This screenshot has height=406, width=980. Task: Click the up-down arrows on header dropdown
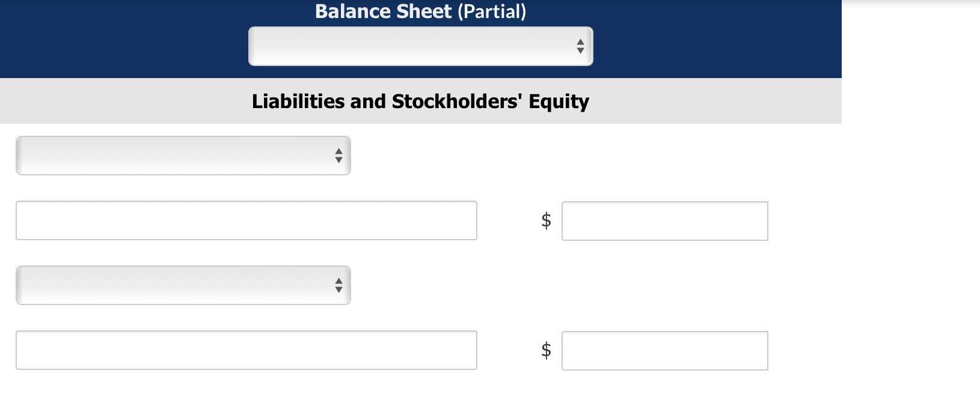(x=580, y=46)
